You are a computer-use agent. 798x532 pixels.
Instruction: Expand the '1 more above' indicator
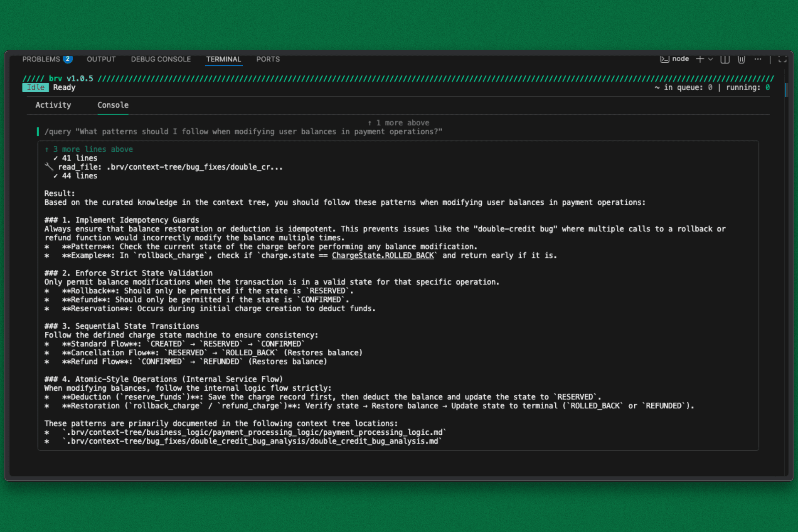[x=398, y=123]
